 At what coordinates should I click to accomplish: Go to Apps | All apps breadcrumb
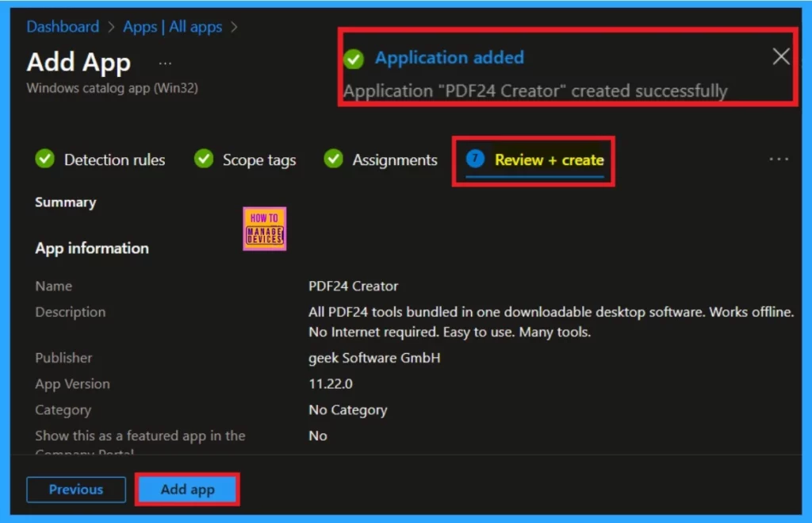(x=172, y=26)
